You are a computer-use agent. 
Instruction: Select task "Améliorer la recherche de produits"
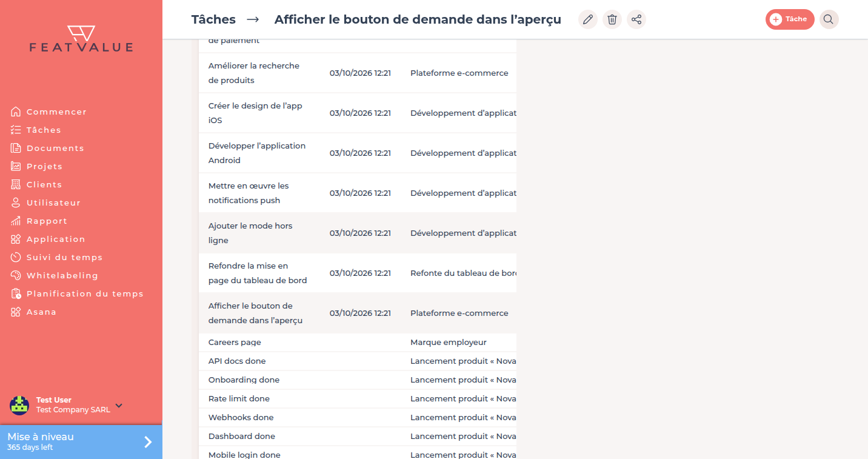tap(358, 73)
